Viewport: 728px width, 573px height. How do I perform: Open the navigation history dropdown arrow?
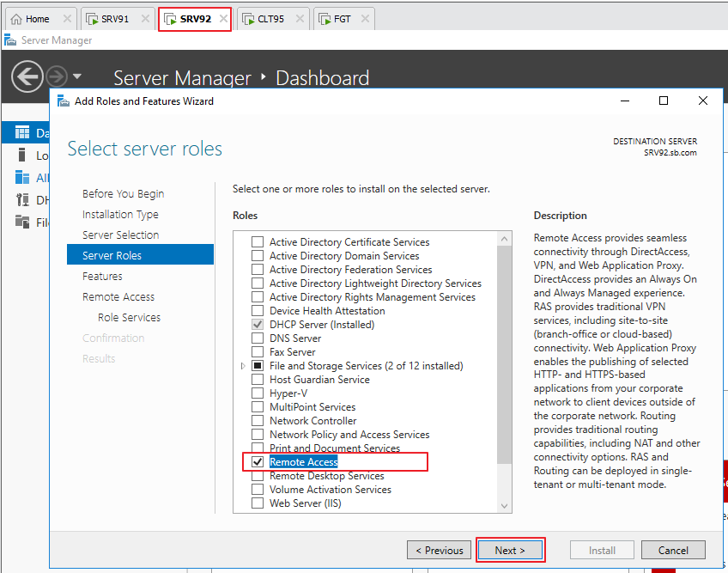click(x=77, y=76)
